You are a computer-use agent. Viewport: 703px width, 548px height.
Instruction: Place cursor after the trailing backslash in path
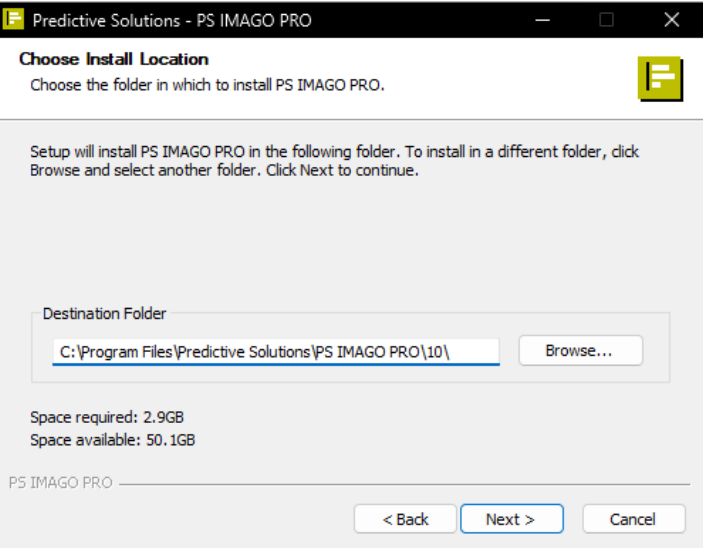point(450,352)
